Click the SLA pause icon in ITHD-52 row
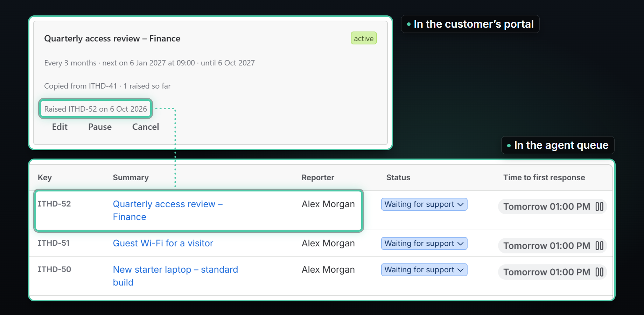Viewport: 644px width, 315px height. pos(599,206)
